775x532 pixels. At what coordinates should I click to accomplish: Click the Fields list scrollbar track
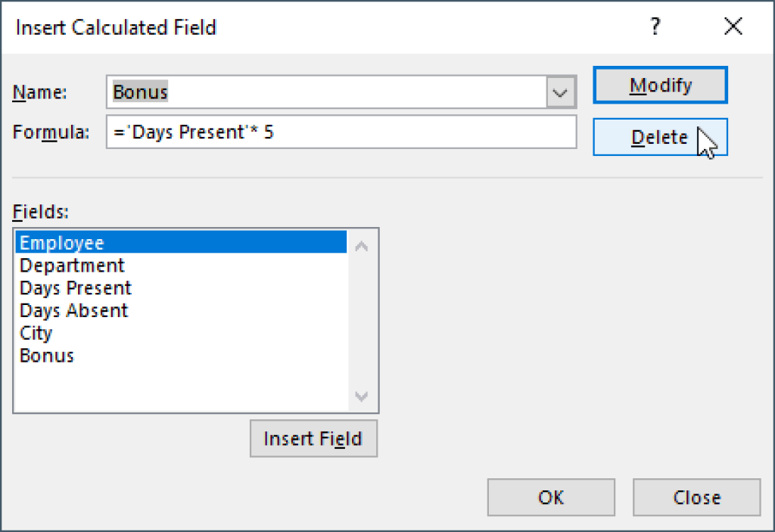coord(362,322)
